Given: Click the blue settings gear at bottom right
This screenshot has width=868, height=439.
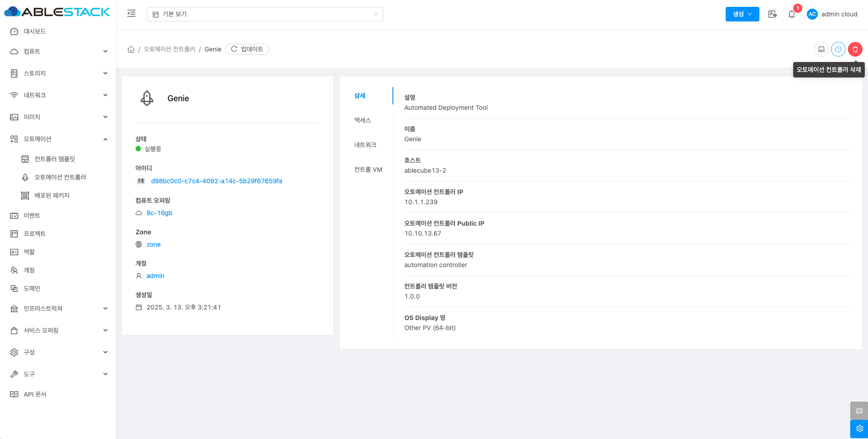Looking at the screenshot, I should (x=859, y=429).
